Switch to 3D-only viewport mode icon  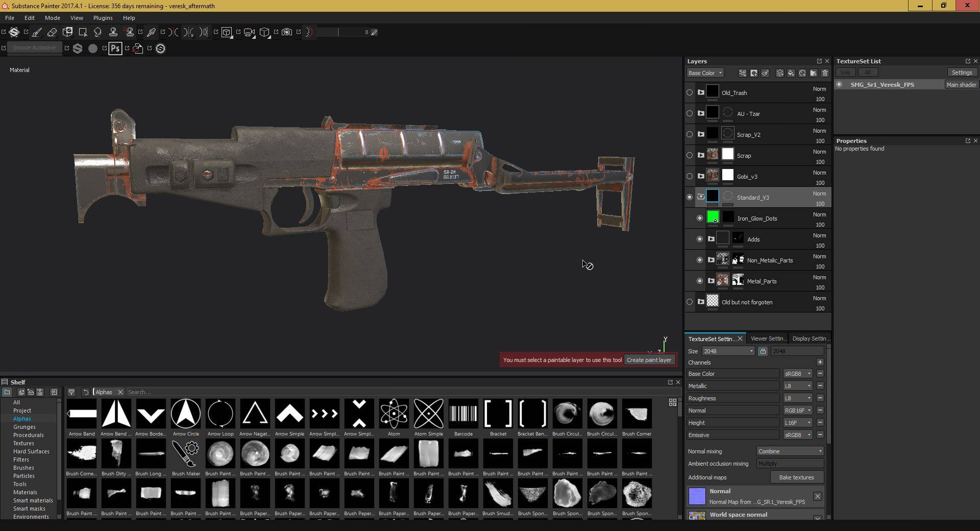pos(227,32)
